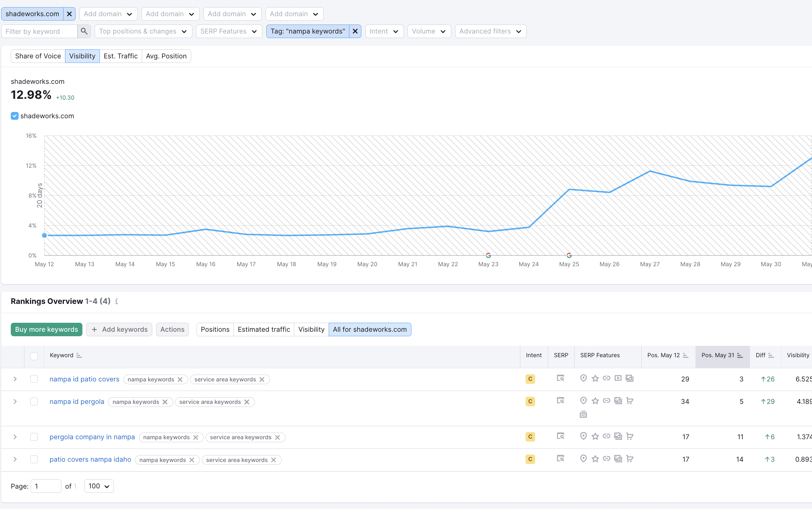Click the May 12 data point on chart

pyautogui.click(x=44, y=235)
